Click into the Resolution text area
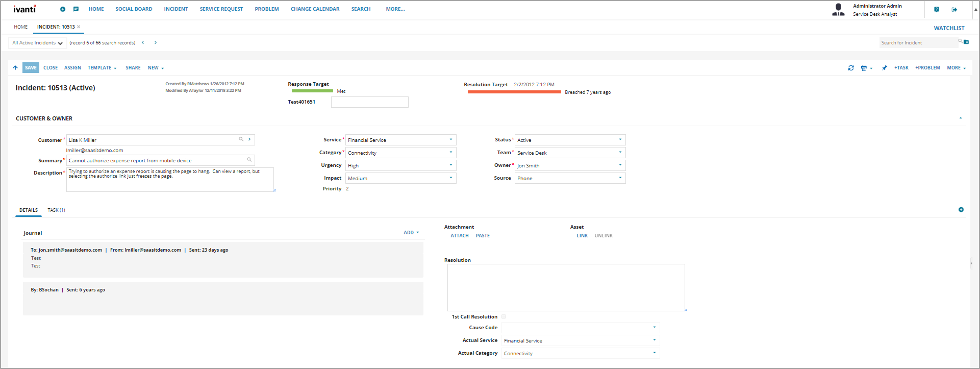This screenshot has height=369, width=980. pyautogui.click(x=566, y=287)
